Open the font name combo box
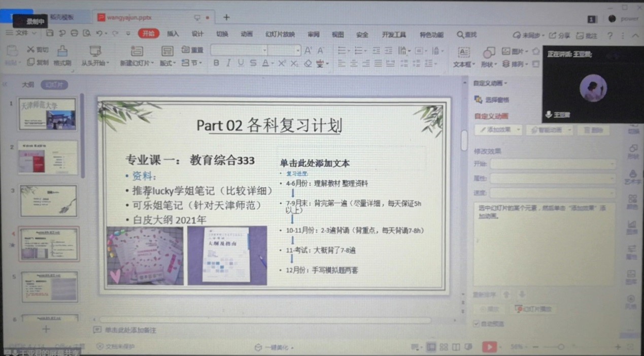Screen dimensions: 644x356 tap(239, 50)
